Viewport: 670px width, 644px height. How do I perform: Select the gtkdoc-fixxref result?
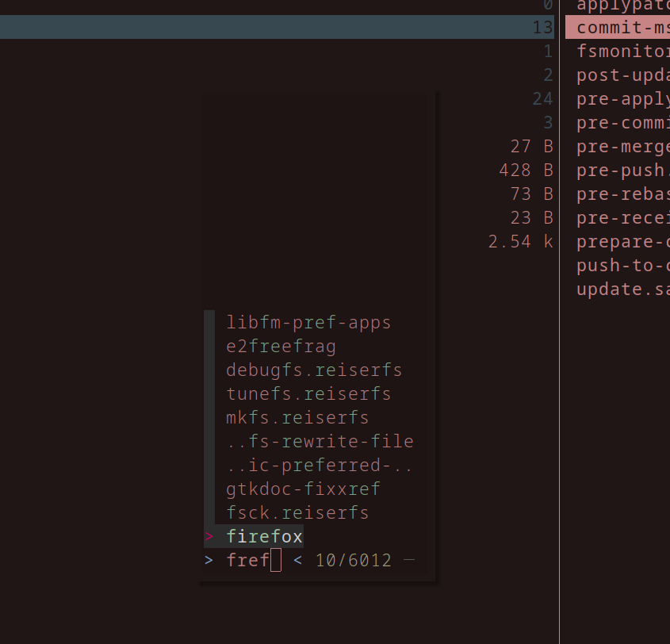303,489
